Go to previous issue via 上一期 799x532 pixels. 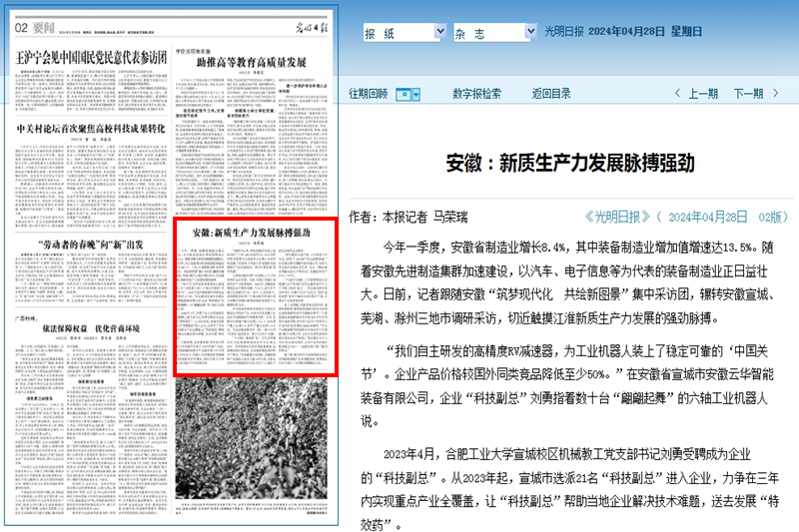click(702, 94)
